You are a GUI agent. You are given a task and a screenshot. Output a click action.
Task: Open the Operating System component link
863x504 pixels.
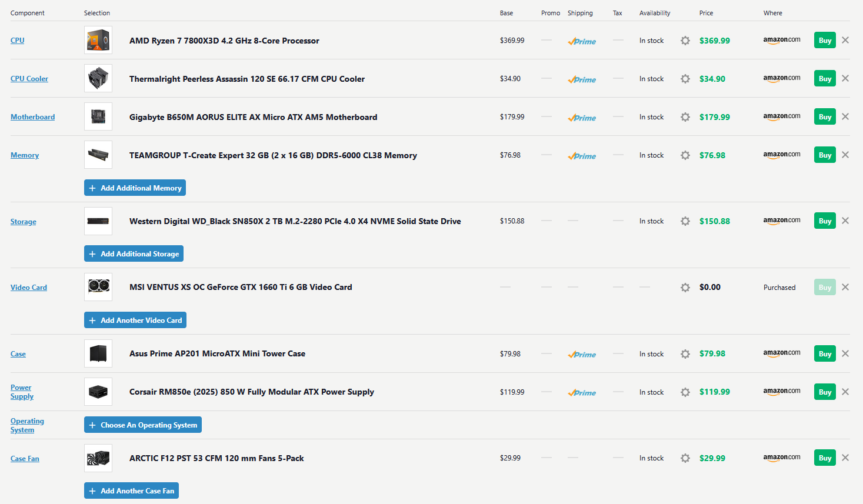coord(27,425)
